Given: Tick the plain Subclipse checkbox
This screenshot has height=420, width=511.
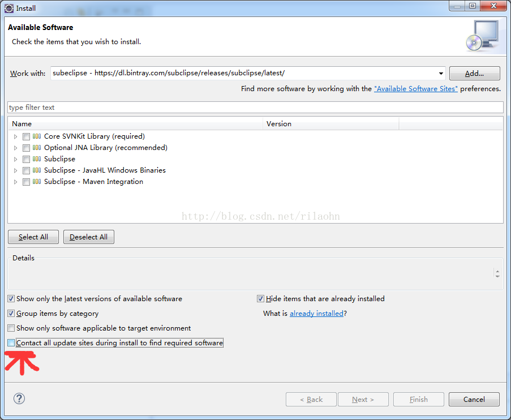Looking at the screenshot, I should point(27,160).
